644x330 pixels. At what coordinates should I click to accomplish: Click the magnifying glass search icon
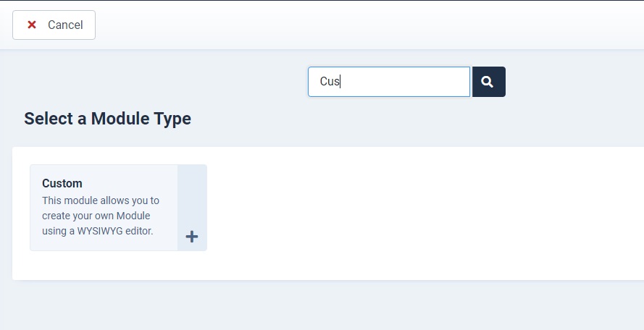[x=487, y=82]
